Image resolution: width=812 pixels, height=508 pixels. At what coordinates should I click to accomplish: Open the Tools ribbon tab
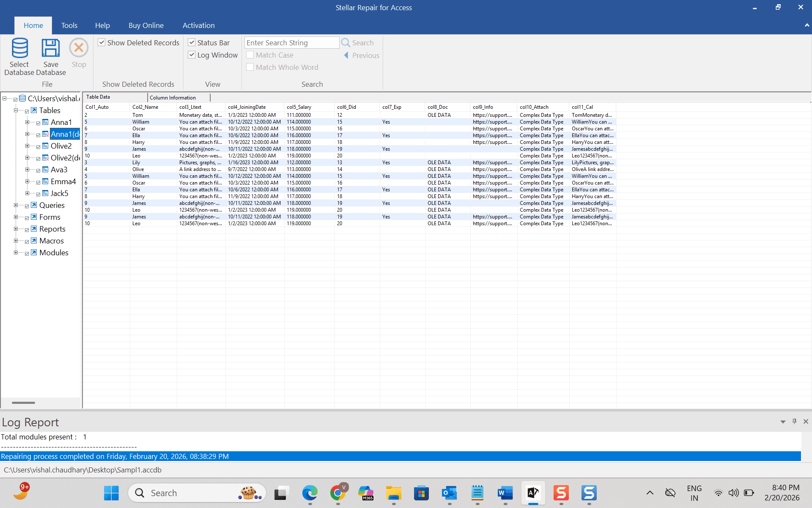69,25
